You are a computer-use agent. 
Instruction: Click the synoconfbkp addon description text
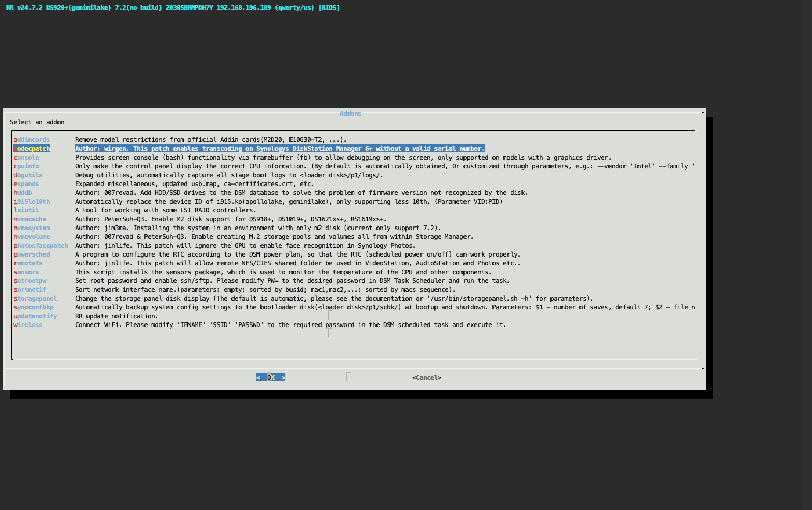pos(384,307)
